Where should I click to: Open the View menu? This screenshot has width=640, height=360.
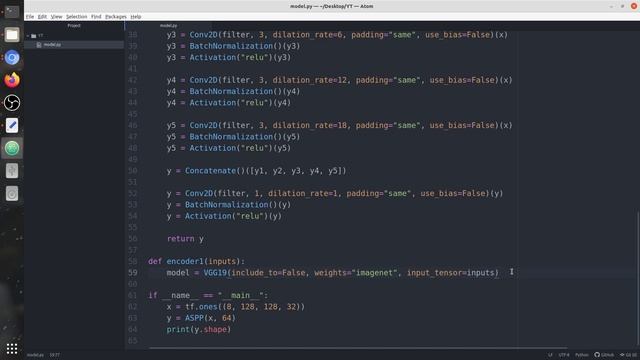[x=56, y=17]
